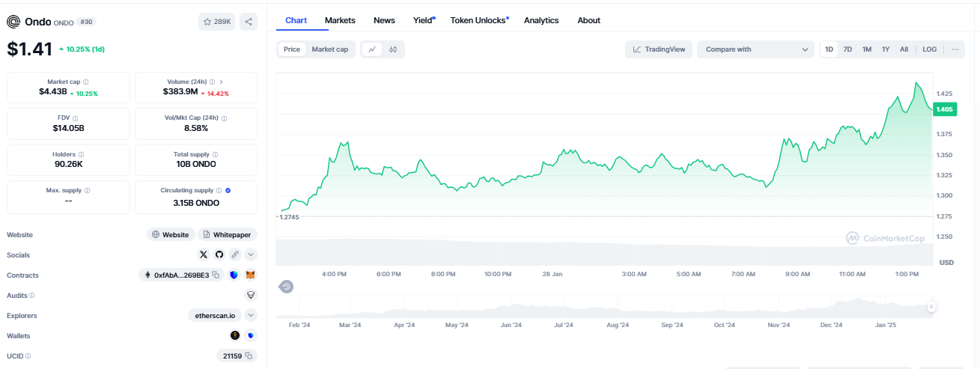Enable LOG scale on chart

coord(929,49)
